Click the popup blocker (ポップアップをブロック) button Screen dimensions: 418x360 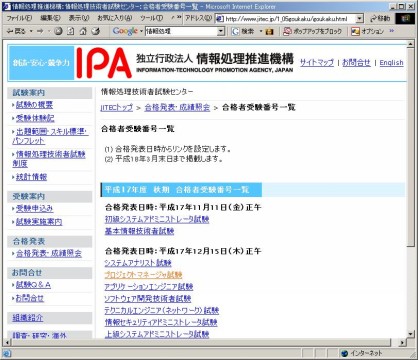pyautogui.click(x=312, y=31)
